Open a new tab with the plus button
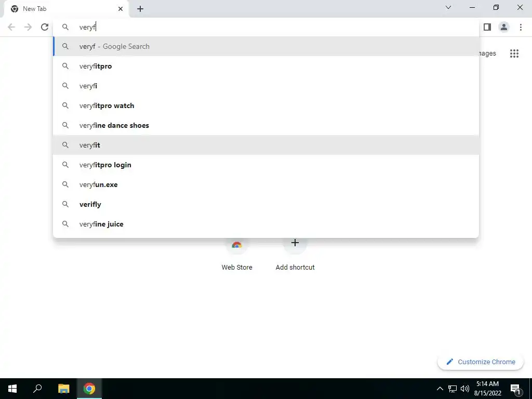Screen dimensions: 532x399 pos(140,9)
